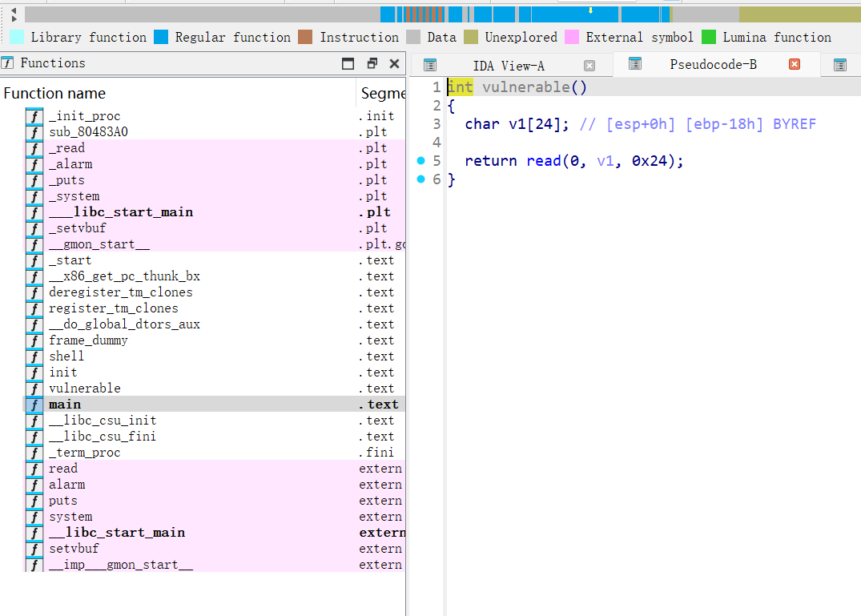The height and width of the screenshot is (616, 861).
Task: Switch to the IDA View-A tab
Action: tap(508, 66)
